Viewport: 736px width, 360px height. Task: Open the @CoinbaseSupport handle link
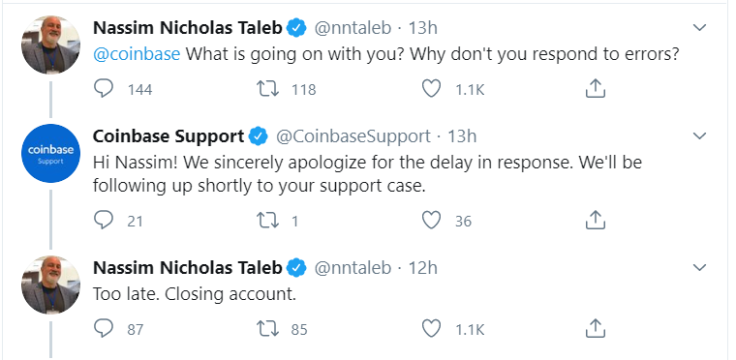coord(353,137)
